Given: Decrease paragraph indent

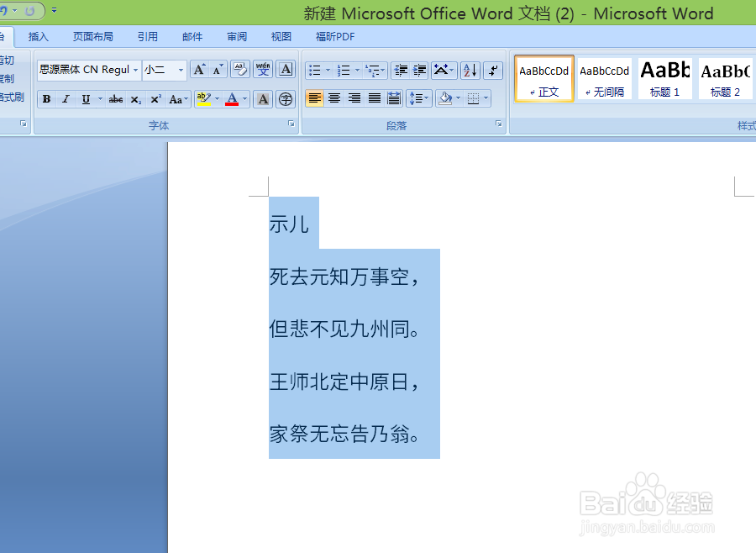Looking at the screenshot, I should pos(401,71).
